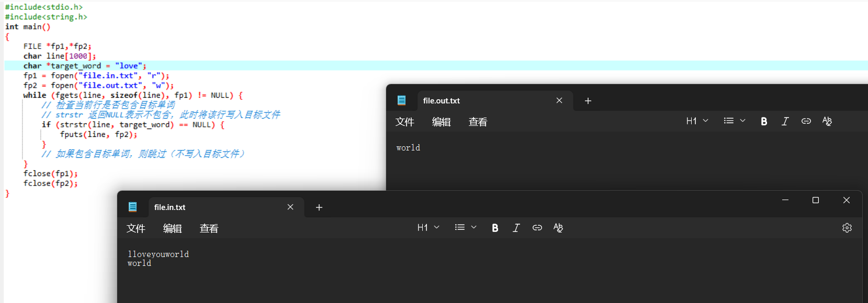The height and width of the screenshot is (303, 868).
Task: Open 编辑 menu in file.in.txt window
Action: click(x=173, y=228)
